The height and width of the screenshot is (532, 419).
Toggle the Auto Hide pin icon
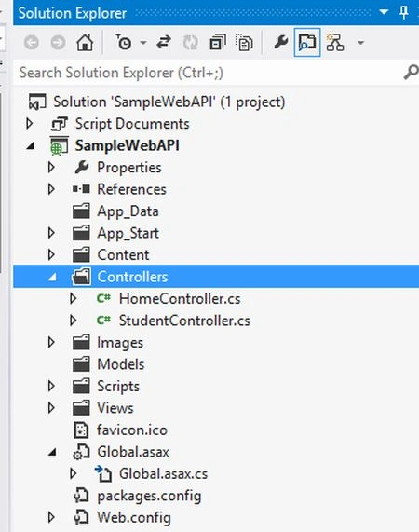coord(403,13)
